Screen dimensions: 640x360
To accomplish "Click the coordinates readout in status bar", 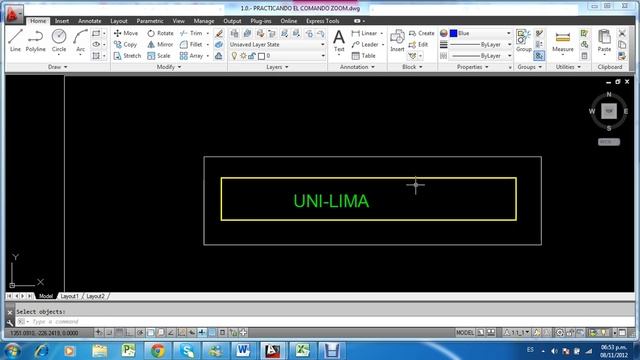I will pyautogui.click(x=44, y=333).
